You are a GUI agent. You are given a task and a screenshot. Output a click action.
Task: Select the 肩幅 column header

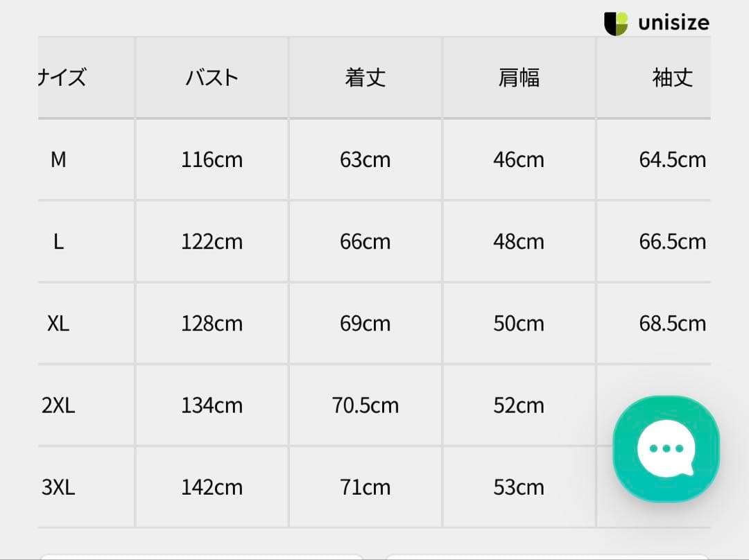(x=519, y=78)
